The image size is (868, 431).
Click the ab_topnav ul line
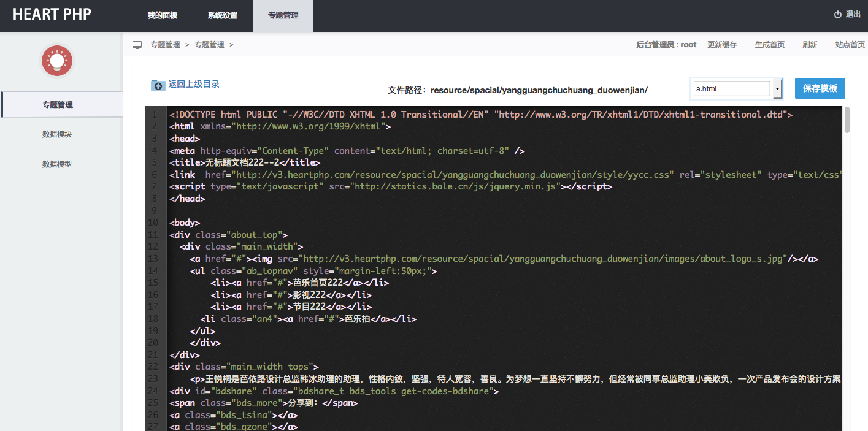coord(313,270)
